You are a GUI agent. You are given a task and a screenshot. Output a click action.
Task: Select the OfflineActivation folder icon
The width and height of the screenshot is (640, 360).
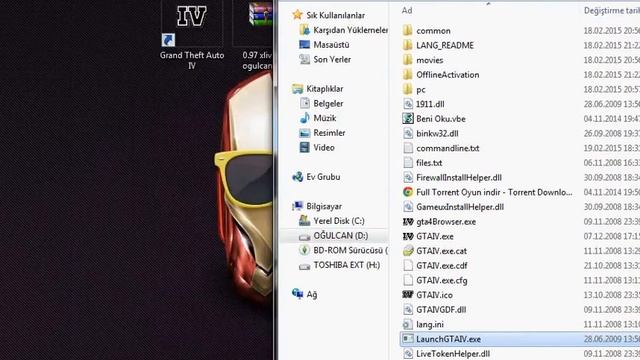pos(407,74)
